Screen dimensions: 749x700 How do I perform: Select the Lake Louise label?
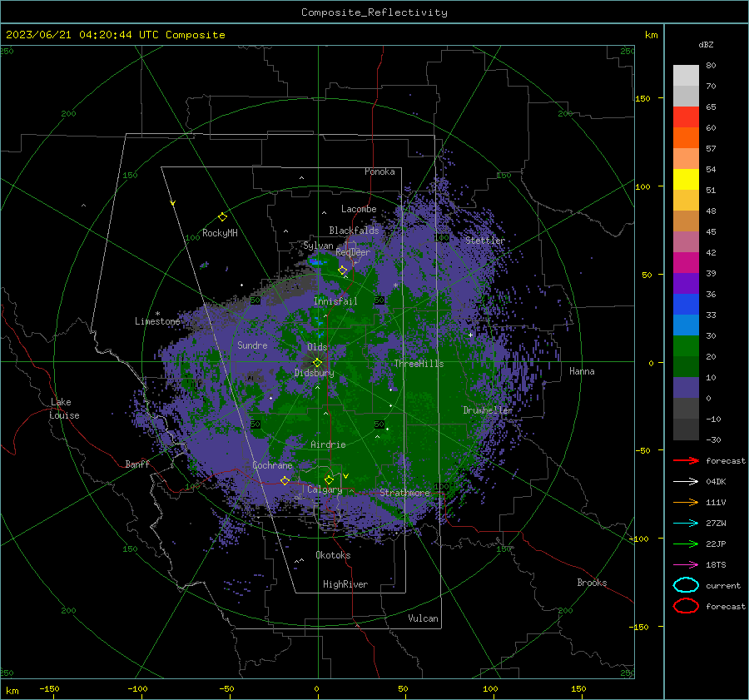coord(64,409)
